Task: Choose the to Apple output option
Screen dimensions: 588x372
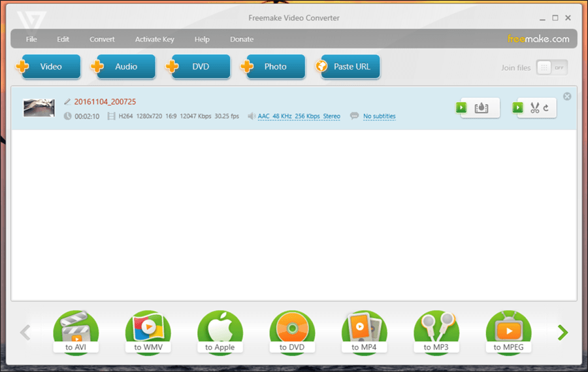Action: pyautogui.click(x=220, y=332)
